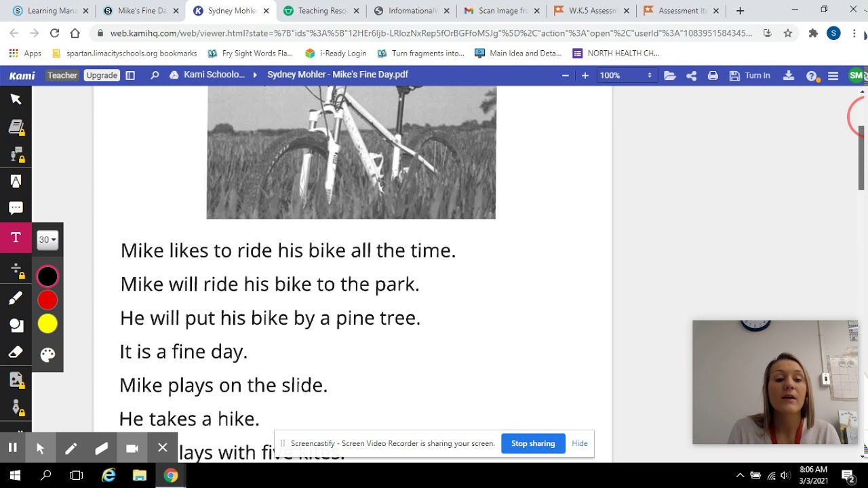Click the Upgrade button

102,75
